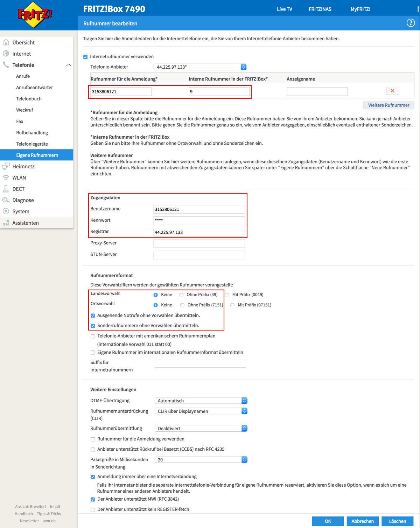Uncheck Internetrufnummer verwenden

tap(85, 57)
